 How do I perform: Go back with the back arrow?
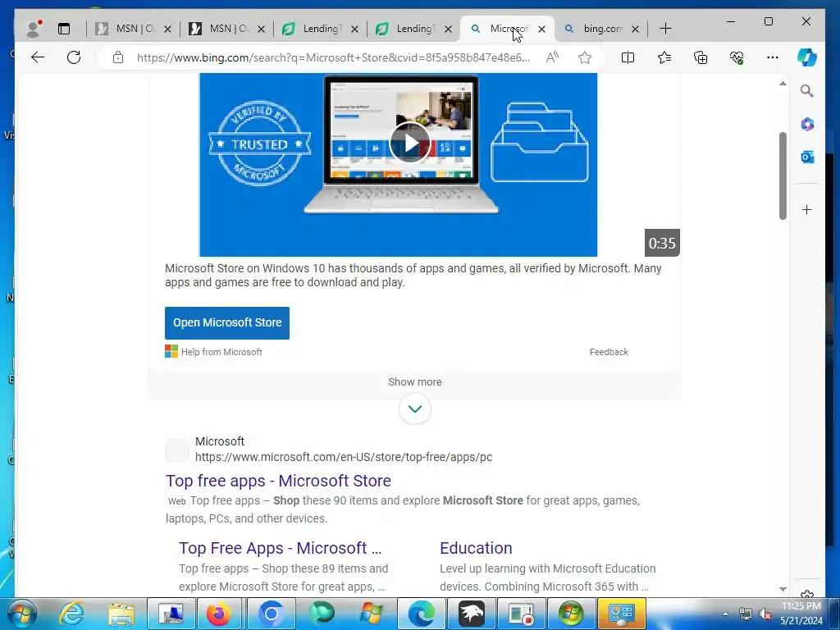pos(38,57)
